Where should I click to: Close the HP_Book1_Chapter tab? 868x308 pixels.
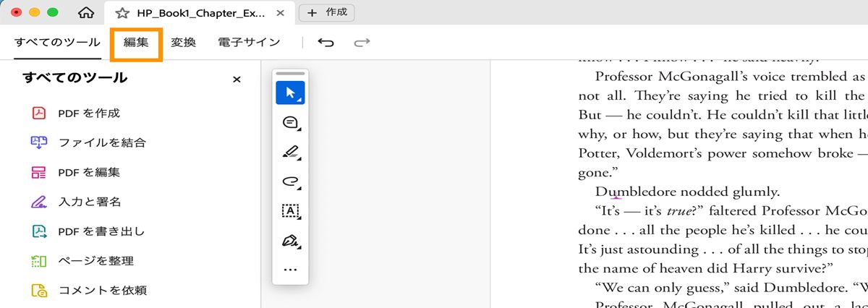click(281, 12)
